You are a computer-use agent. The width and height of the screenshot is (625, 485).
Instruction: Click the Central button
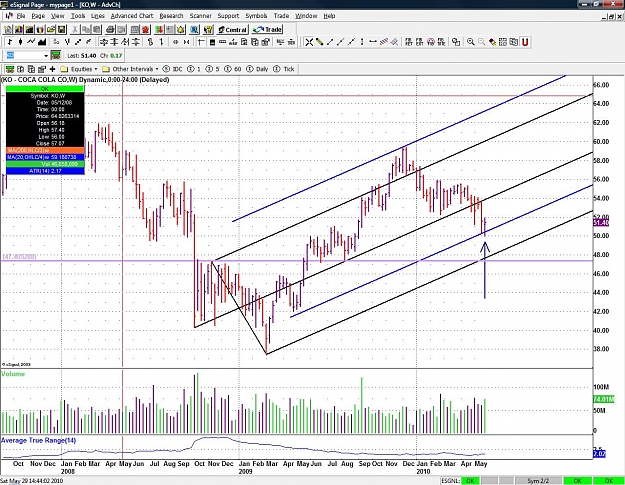point(233,29)
